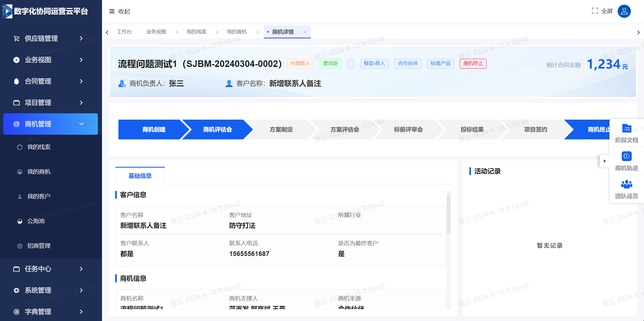This screenshot has width=644, height=321.
Task: Click the 公海池 icon
Action: (x=20, y=221)
